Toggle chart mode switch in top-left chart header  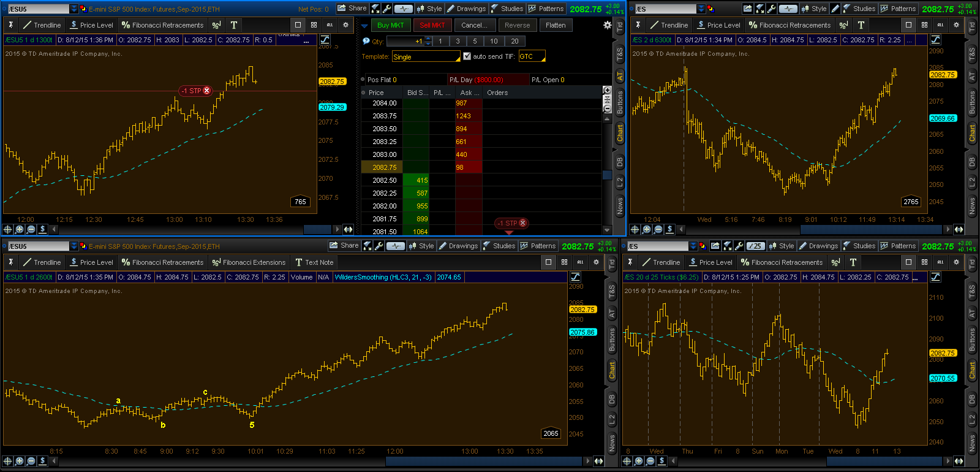[403, 9]
